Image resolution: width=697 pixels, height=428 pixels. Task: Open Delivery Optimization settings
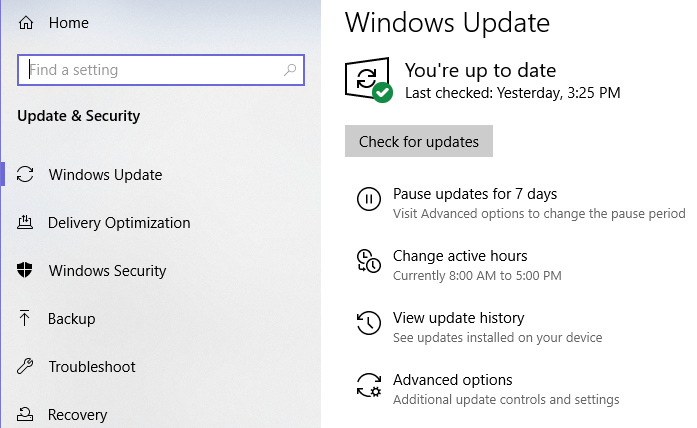click(119, 223)
